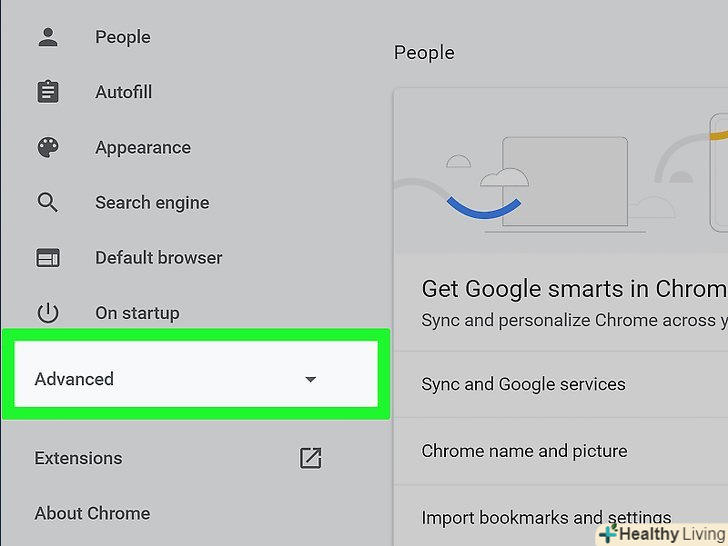Click the People section heading text
728x546 pixels.
tap(424, 53)
